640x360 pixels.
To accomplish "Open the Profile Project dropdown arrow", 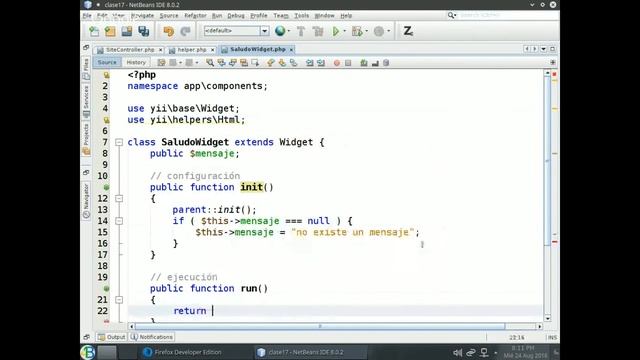I will point(388,31).
